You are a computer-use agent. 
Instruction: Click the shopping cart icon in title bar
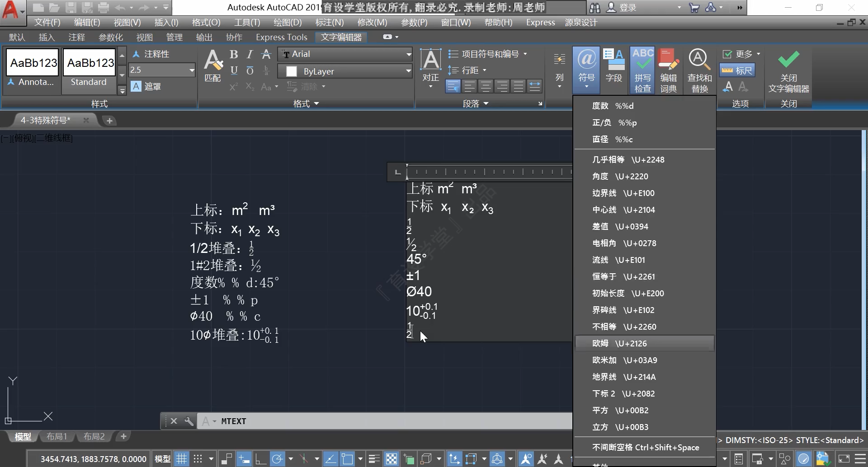[694, 8]
